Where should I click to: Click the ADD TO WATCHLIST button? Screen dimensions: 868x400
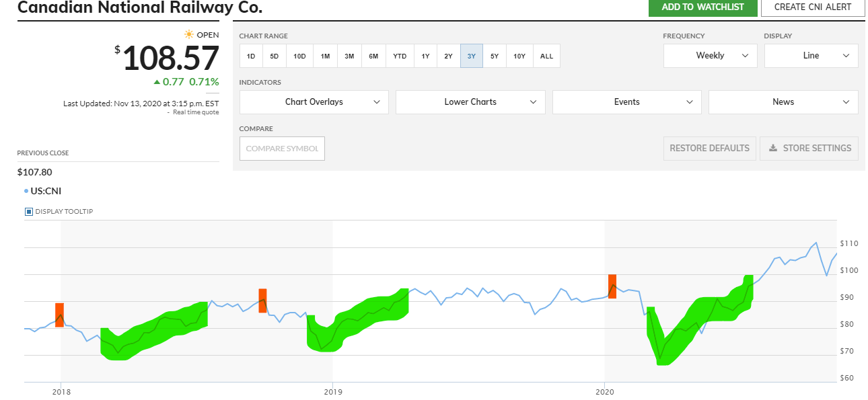pyautogui.click(x=702, y=7)
